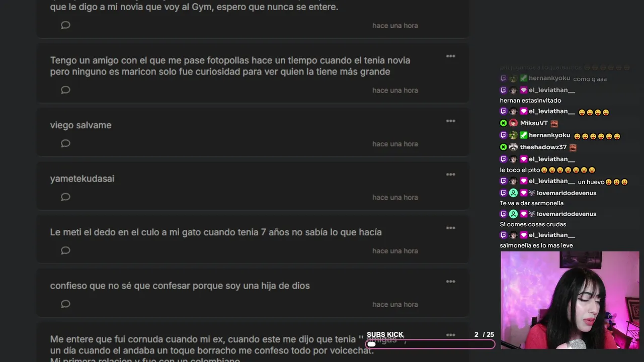Image resolution: width=644 pixels, height=362 pixels.
Task: Open comments on the Gym confession post
Action: point(65,25)
